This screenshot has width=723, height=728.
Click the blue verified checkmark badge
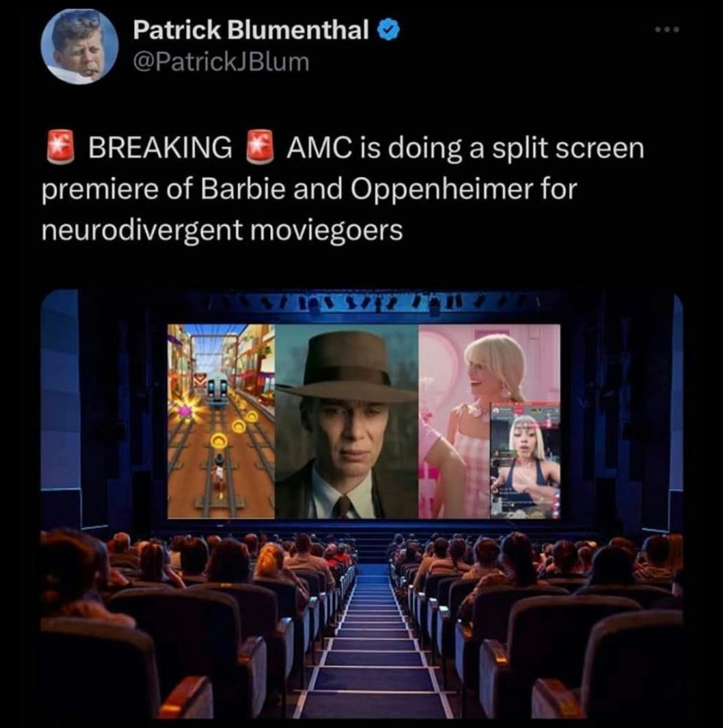389,30
